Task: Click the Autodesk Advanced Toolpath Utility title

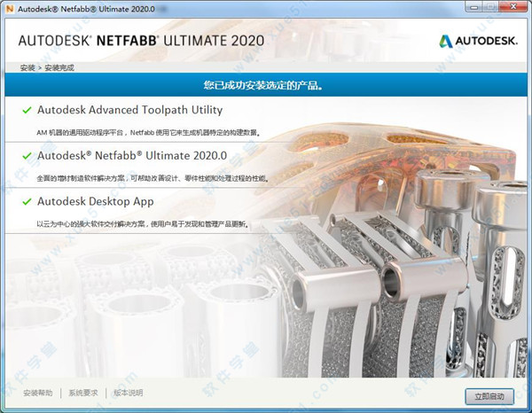Action: [129, 110]
